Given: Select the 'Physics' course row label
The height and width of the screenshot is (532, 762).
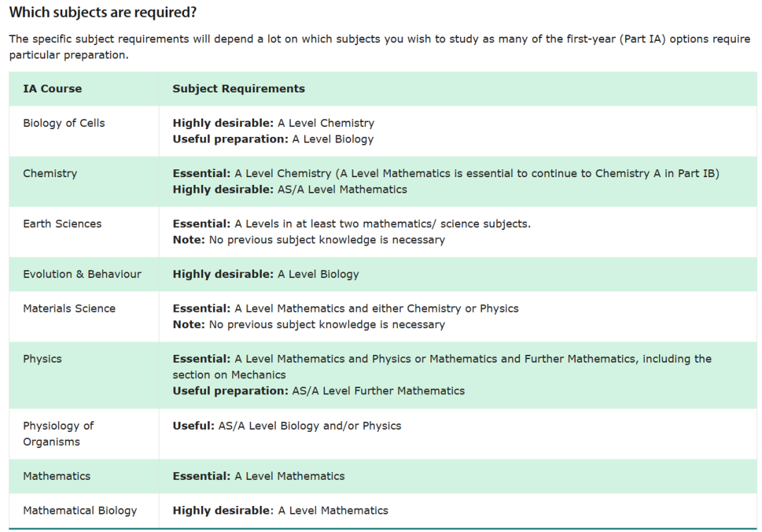Looking at the screenshot, I should [x=42, y=359].
